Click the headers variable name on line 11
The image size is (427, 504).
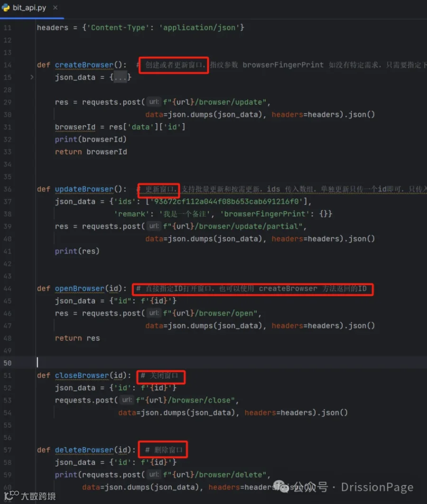(53, 28)
